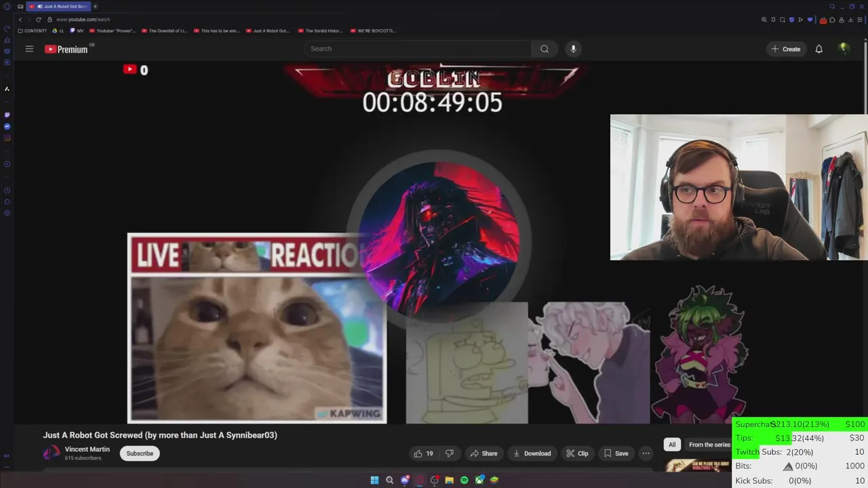Save the video to a playlist

(616, 453)
